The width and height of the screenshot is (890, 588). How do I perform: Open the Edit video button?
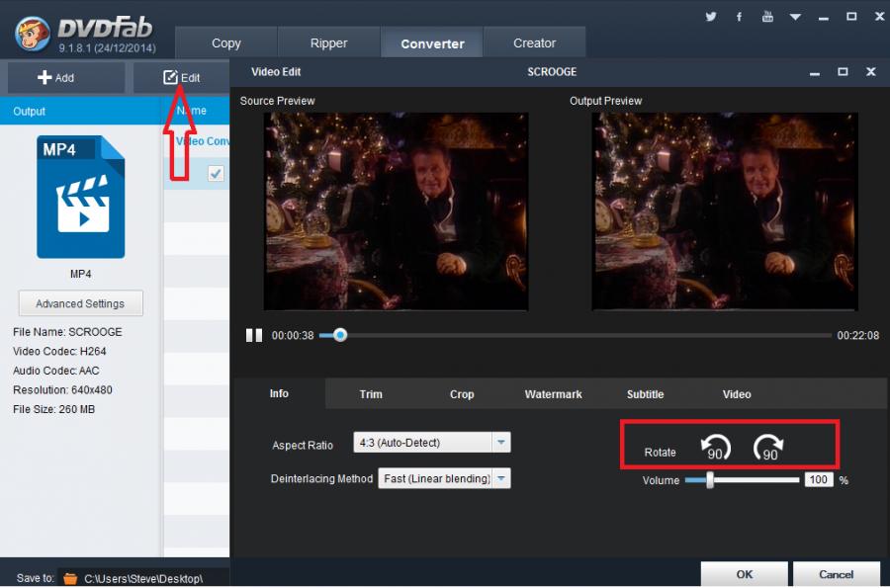click(x=182, y=78)
